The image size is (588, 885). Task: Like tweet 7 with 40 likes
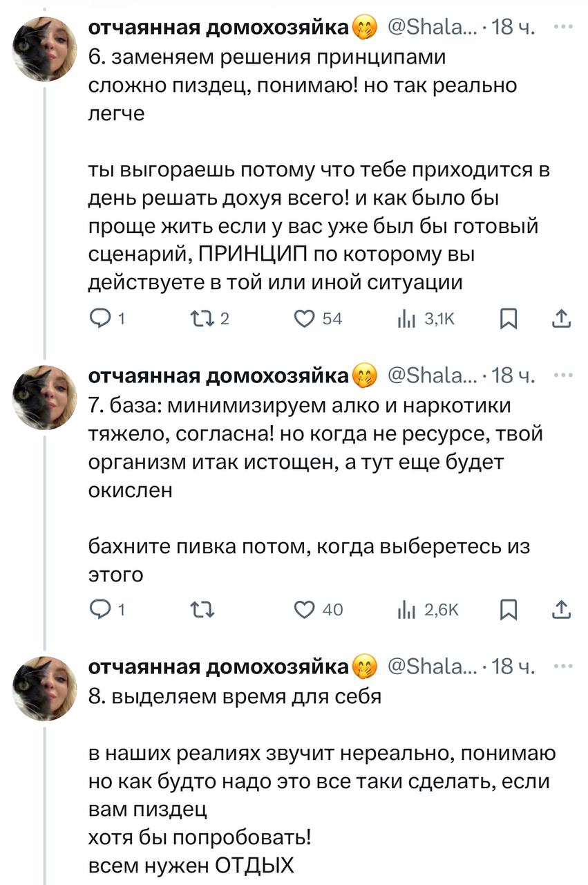click(x=305, y=610)
